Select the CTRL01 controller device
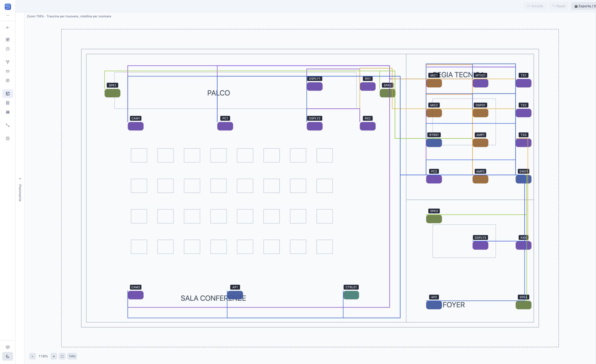The image size is (596, 364). 351,295
